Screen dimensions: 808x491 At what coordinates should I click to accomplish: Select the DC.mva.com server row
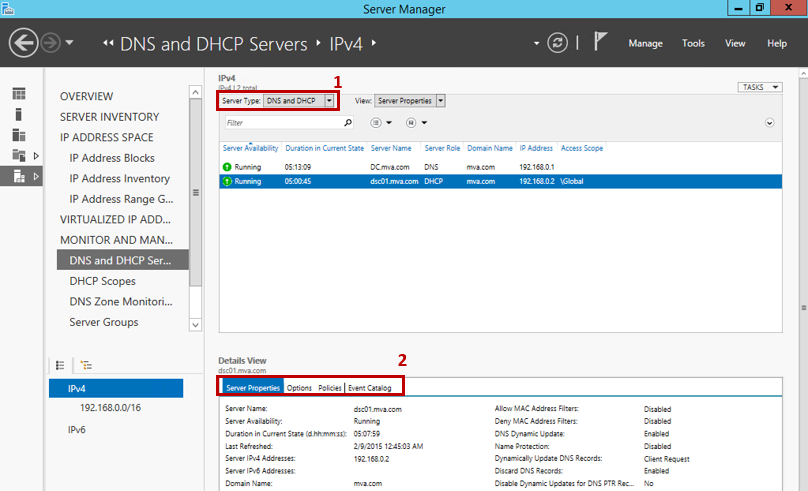(500, 167)
